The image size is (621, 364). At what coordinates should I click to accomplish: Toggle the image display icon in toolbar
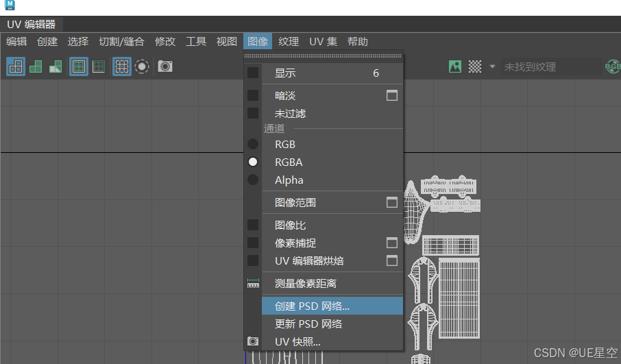tap(455, 66)
